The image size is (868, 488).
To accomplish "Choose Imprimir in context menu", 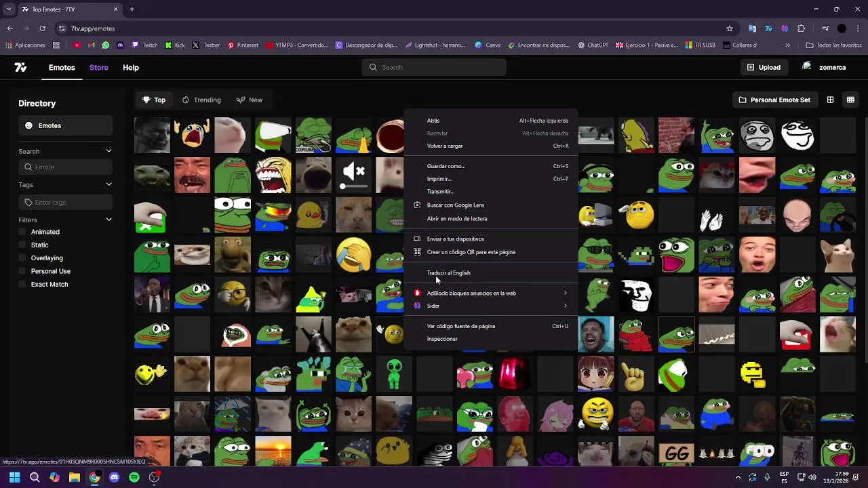I will (490, 179).
